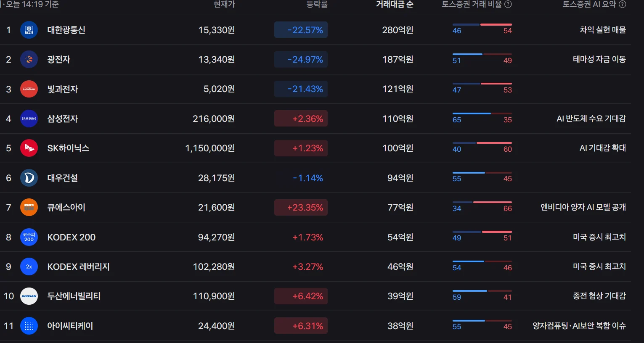Sort the list by 거래대금 순 header
The width and height of the screenshot is (644, 343).
(x=395, y=4)
